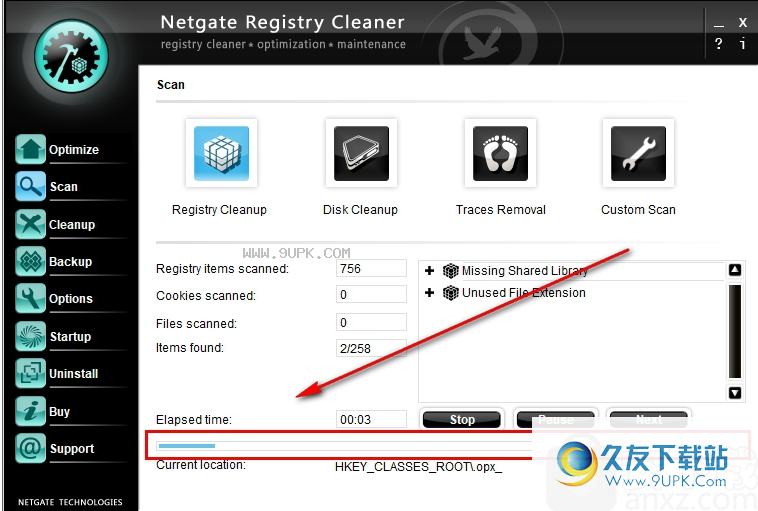
Task: Click the Traces Removal label
Action: 501,210
